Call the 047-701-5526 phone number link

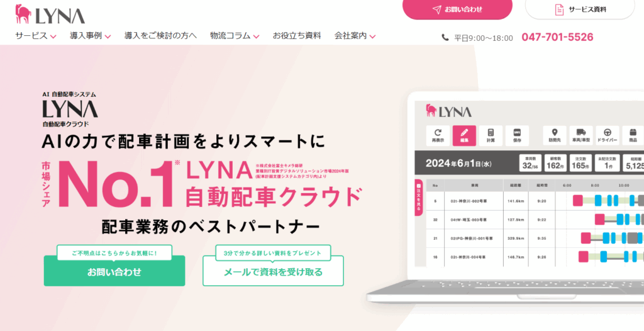click(557, 37)
